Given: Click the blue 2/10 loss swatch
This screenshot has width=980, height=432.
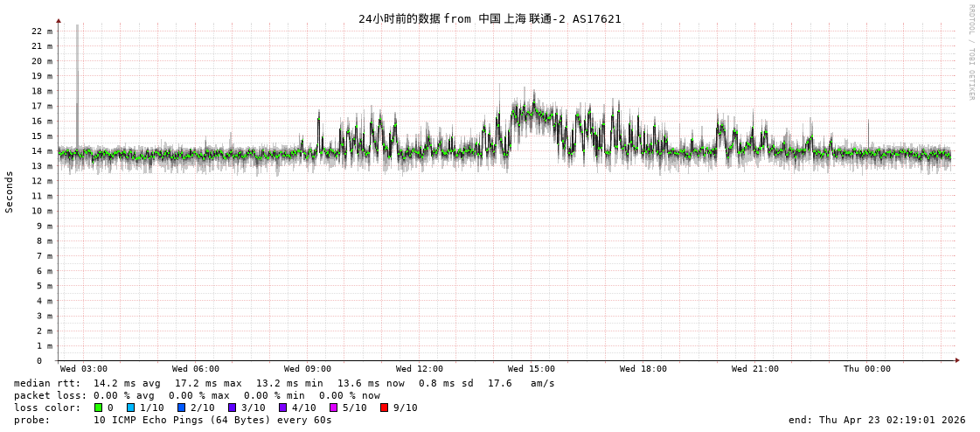Looking at the screenshot, I should [181, 408].
